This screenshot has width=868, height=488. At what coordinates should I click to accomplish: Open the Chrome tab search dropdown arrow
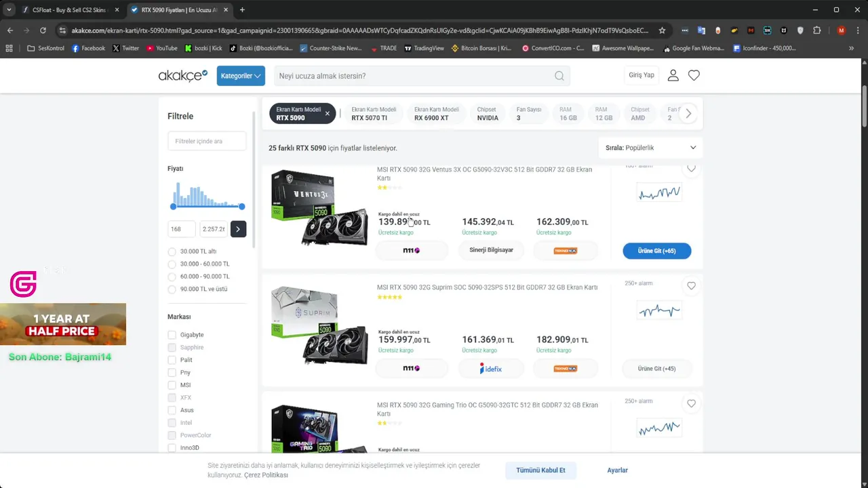click(9, 9)
